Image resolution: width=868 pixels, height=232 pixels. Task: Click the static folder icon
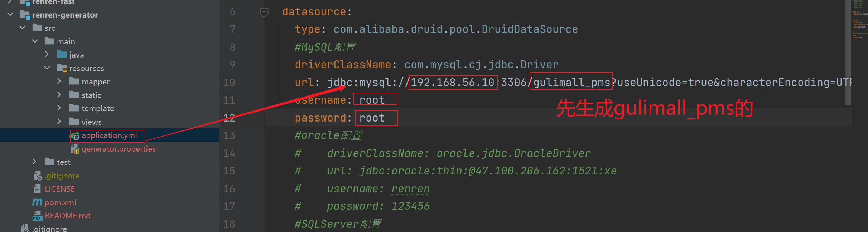pos(74,95)
